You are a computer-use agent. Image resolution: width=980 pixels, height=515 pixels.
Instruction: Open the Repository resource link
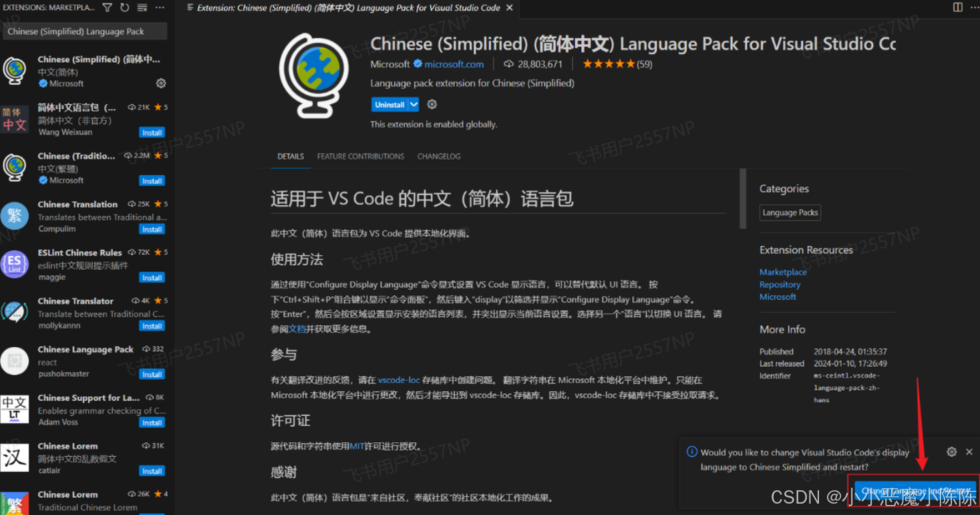pyautogui.click(x=780, y=285)
